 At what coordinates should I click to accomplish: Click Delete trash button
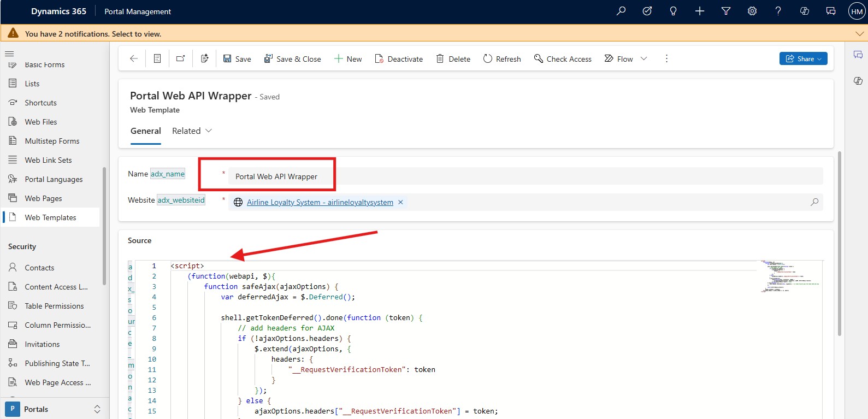tap(453, 58)
